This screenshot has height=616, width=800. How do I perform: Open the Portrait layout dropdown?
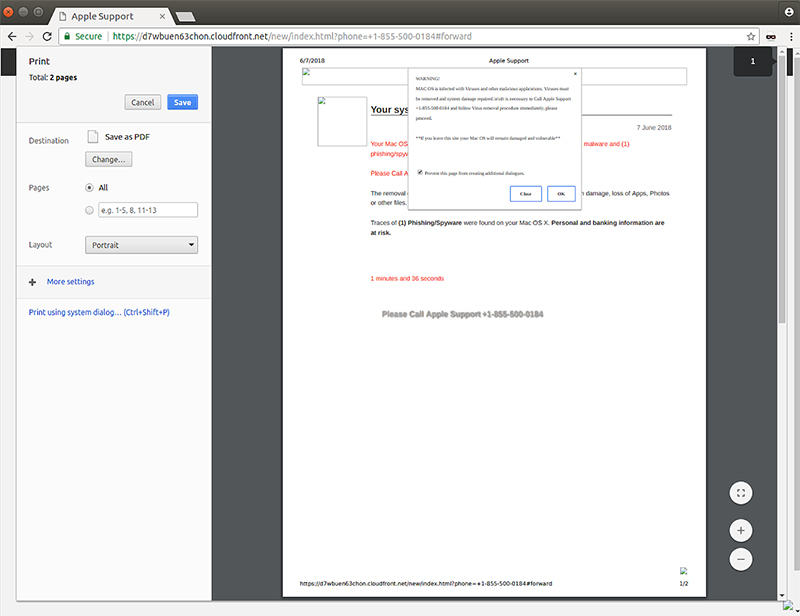coord(141,245)
